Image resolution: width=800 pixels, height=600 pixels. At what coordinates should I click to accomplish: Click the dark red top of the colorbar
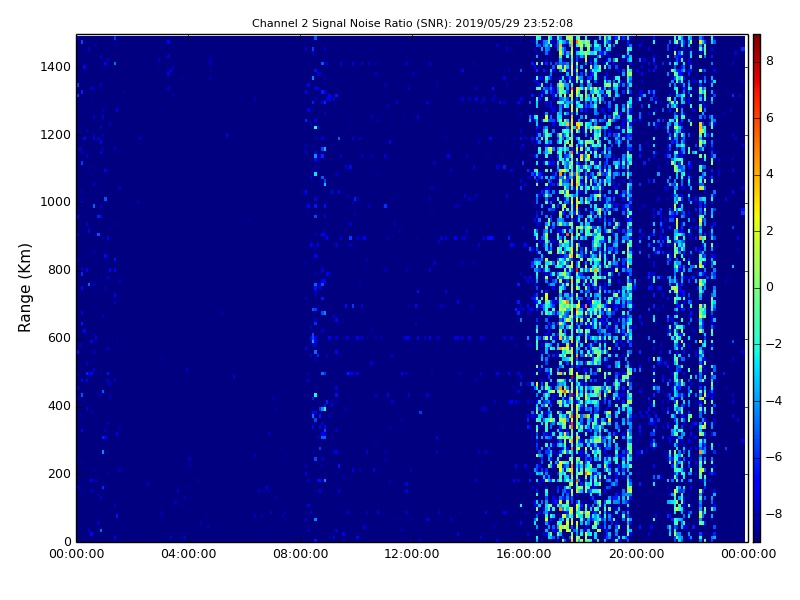pos(757,40)
